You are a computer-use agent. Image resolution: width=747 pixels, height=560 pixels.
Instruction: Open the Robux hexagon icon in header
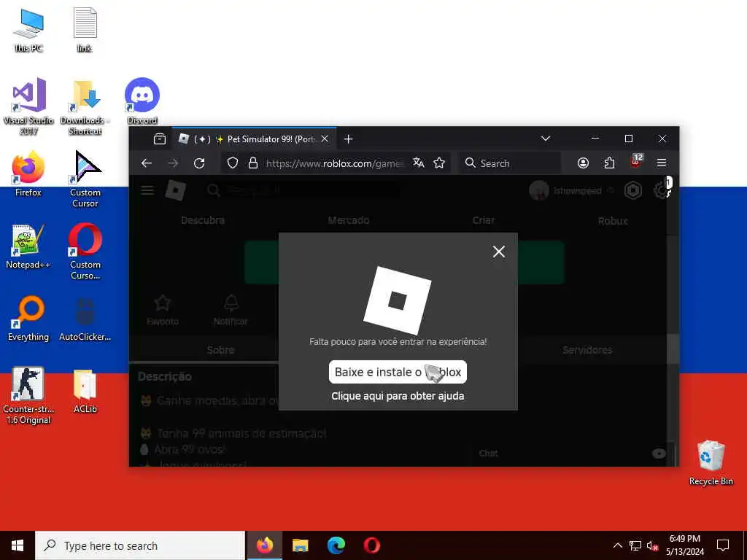[x=633, y=190]
